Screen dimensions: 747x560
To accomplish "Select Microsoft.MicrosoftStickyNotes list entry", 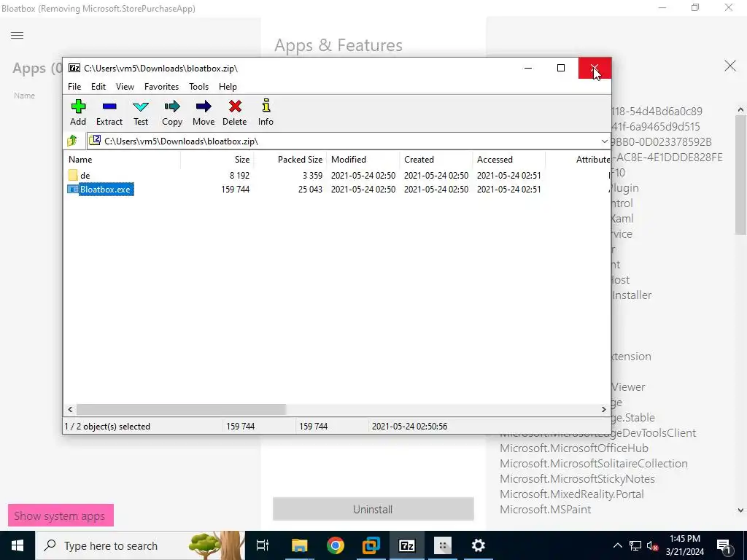I will [x=578, y=478].
